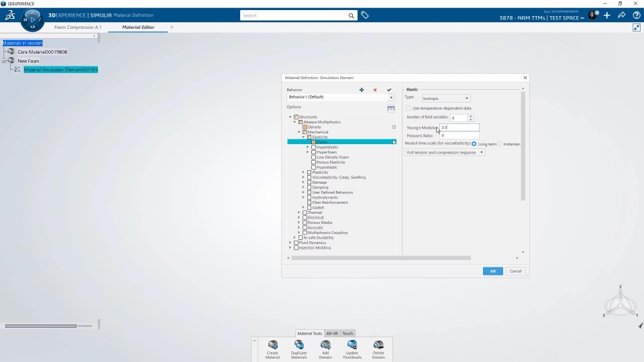644x362 pixels.
Task: Check the Hyperfoam option
Action: click(313, 152)
